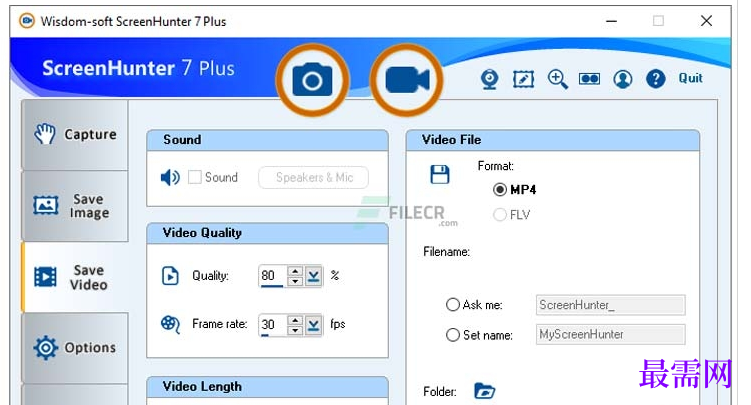Decrease Quality with the down spinner arrow

(x=295, y=281)
